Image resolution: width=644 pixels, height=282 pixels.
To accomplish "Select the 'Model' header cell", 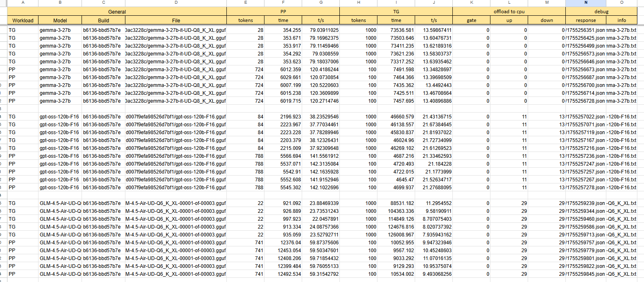I will (x=60, y=20).
